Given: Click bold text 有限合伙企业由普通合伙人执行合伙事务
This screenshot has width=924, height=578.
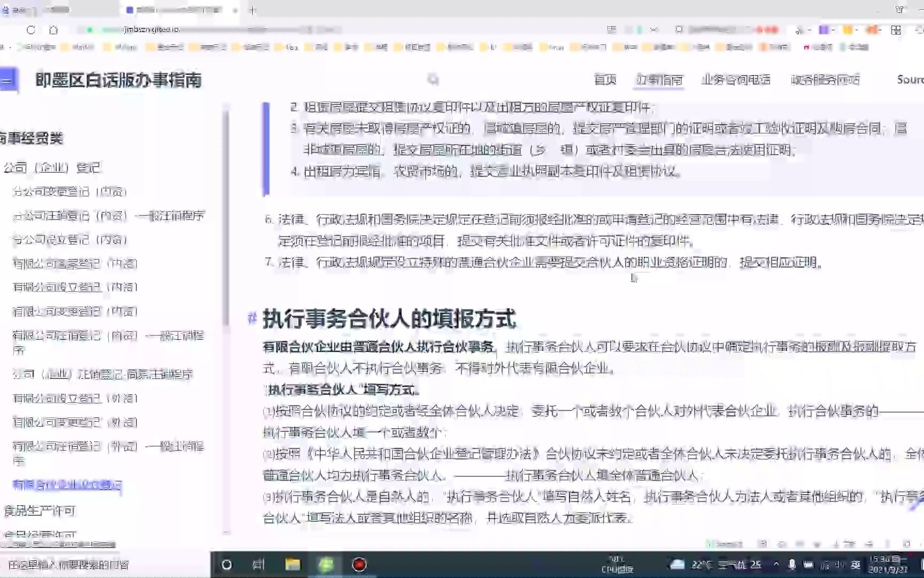Looking at the screenshot, I should [x=379, y=347].
